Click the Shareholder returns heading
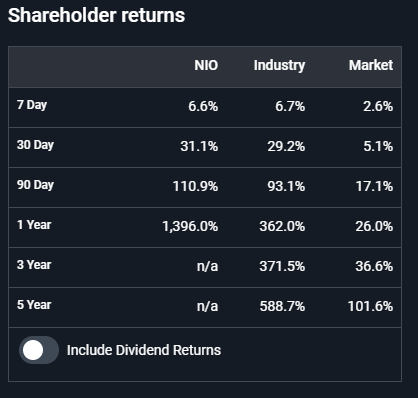 [96, 15]
